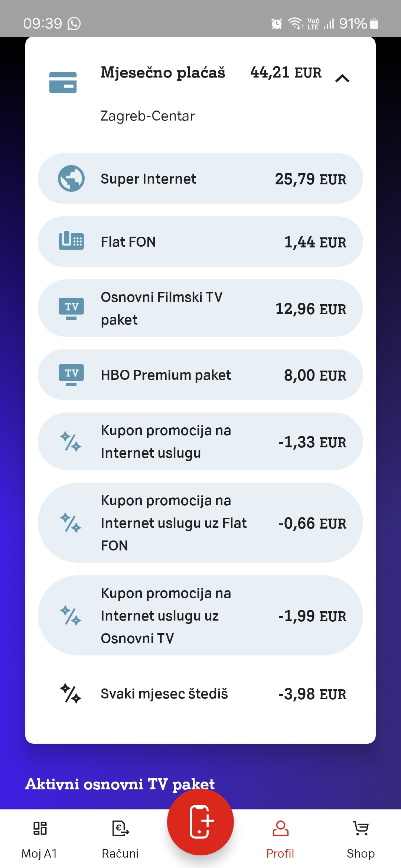This screenshot has width=401, height=868.
Task: Tap the HBO Premium paket TV icon
Action: coord(71,375)
